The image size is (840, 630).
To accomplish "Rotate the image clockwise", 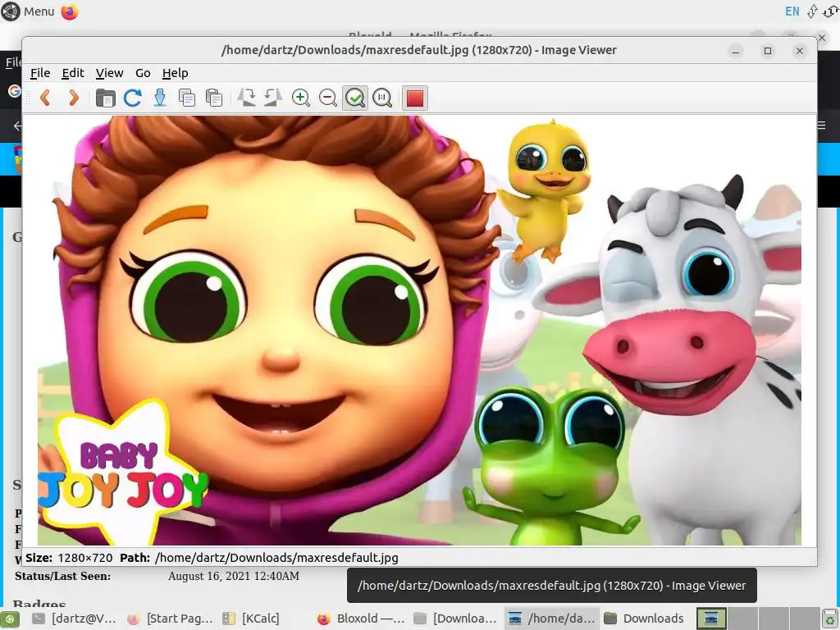I will [x=246, y=98].
